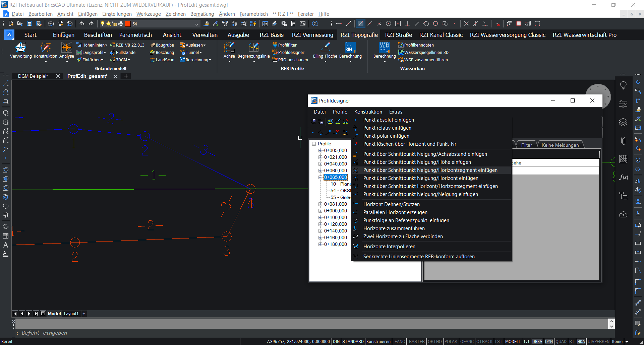Click the Undo arrow in toolbar

[x=82, y=23]
